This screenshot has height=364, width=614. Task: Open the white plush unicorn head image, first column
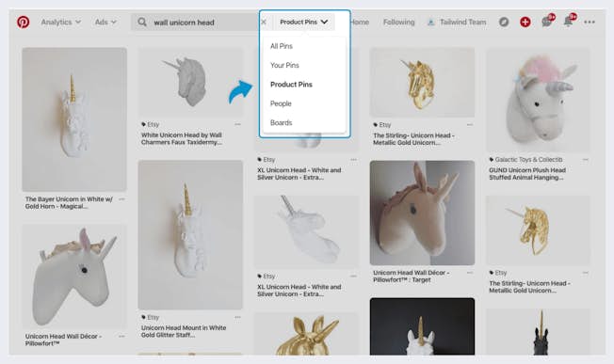74,277
